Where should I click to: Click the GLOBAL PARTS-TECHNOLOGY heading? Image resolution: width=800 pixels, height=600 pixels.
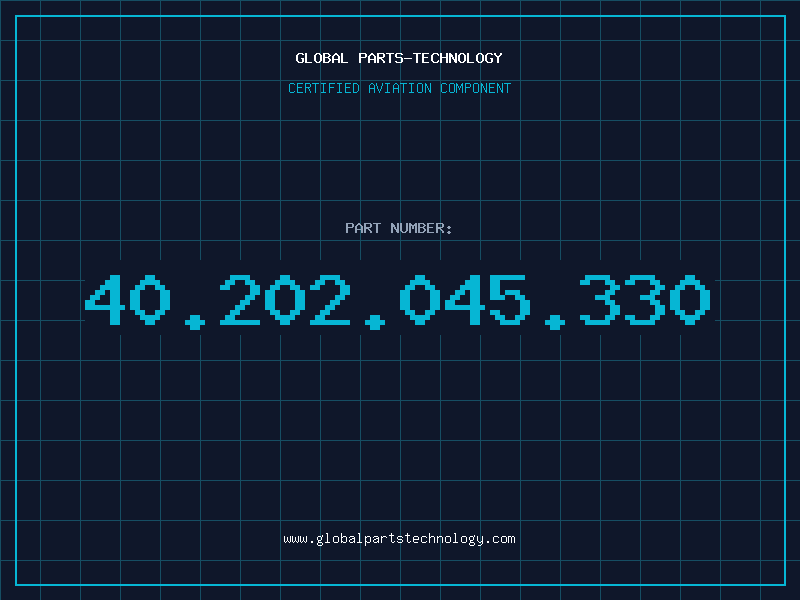pos(399,58)
